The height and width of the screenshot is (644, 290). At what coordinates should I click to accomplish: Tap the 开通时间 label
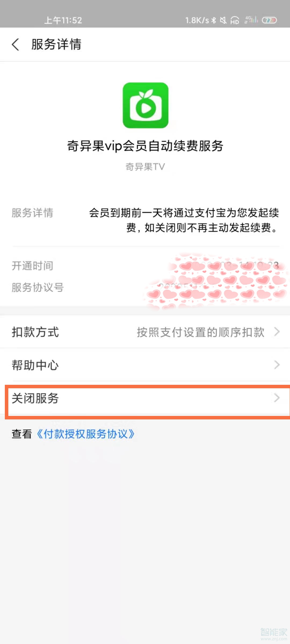coord(32,266)
